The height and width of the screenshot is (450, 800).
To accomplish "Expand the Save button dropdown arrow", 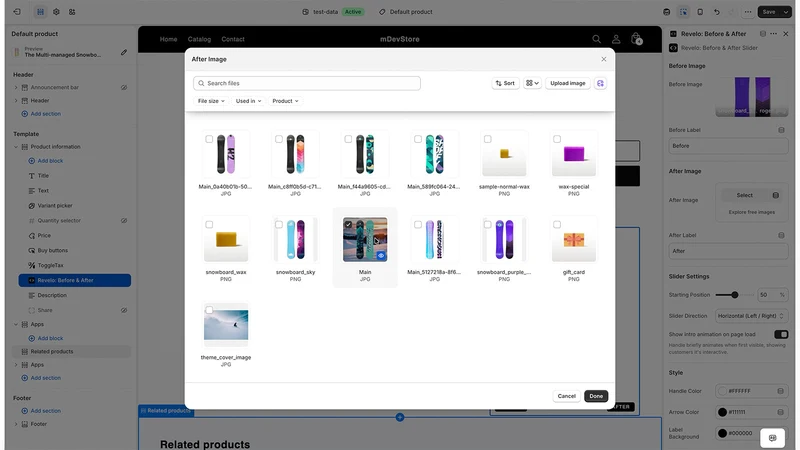I will [x=786, y=12].
